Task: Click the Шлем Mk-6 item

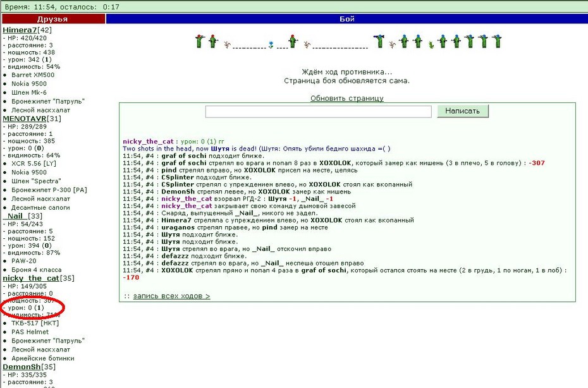Action: pyautogui.click(x=29, y=93)
